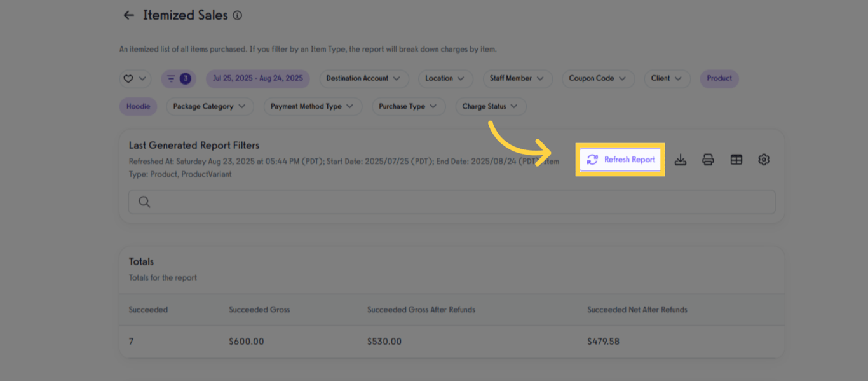The image size is (868, 381).
Task: Open the table view options icon
Action: pyautogui.click(x=736, y=160)
